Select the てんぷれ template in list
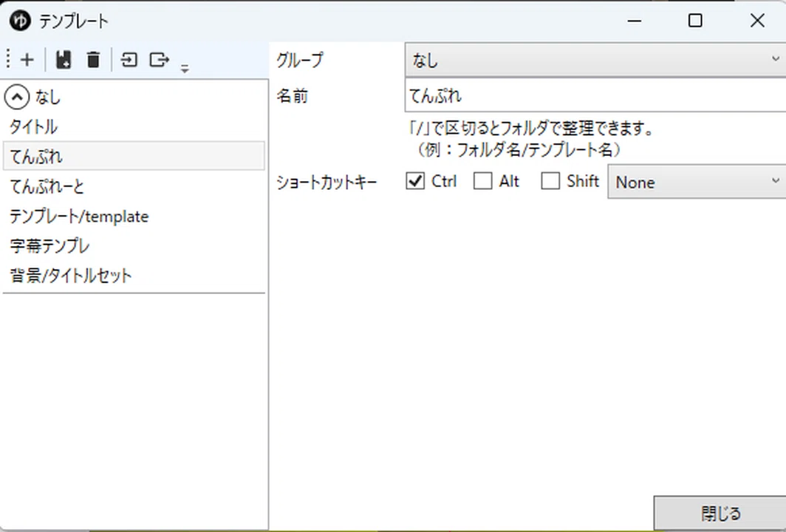 [x=134, y=157]
